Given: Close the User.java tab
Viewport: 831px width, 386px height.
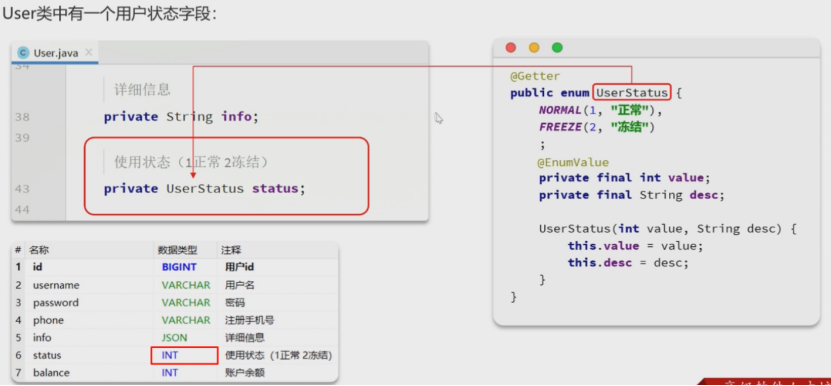Looking at the screenshot, I should point(89,52).
